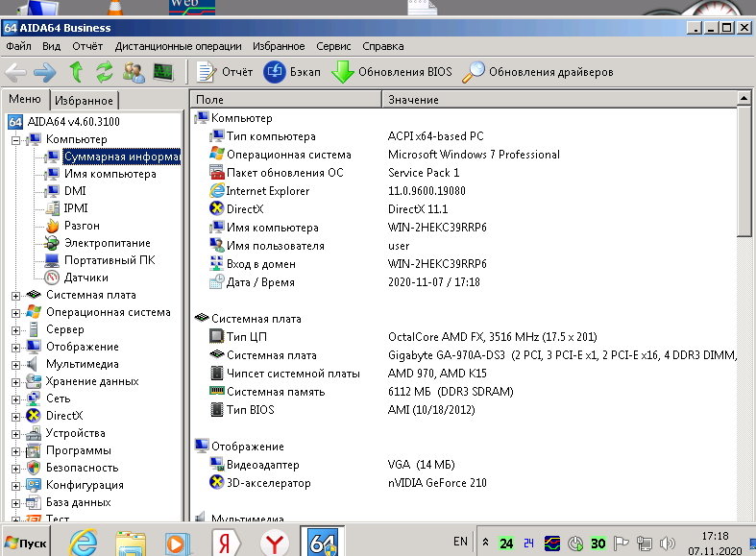Click the Forward arrow toolbar icon
The image size is (756, 556).
[x=45, y=72]
